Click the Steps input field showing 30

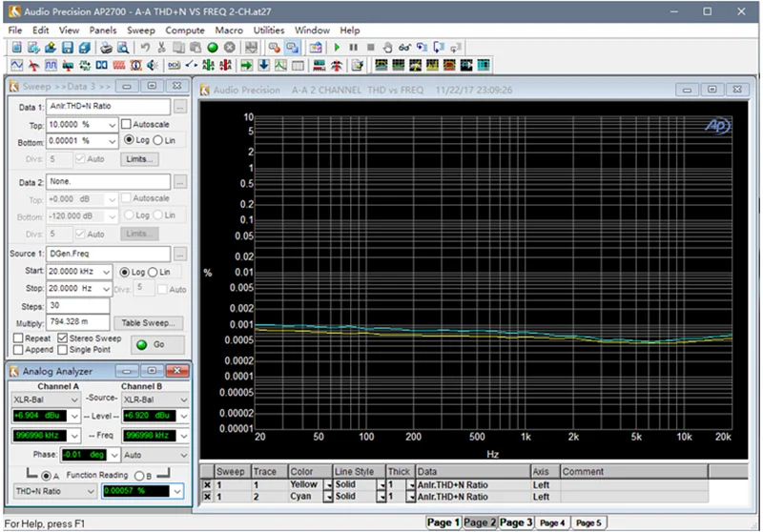click(x=76, y=306)
